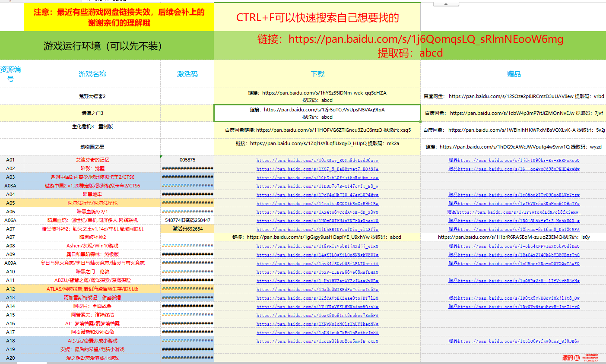Select the 博德之门3 name cell

[x=92, y=113]
